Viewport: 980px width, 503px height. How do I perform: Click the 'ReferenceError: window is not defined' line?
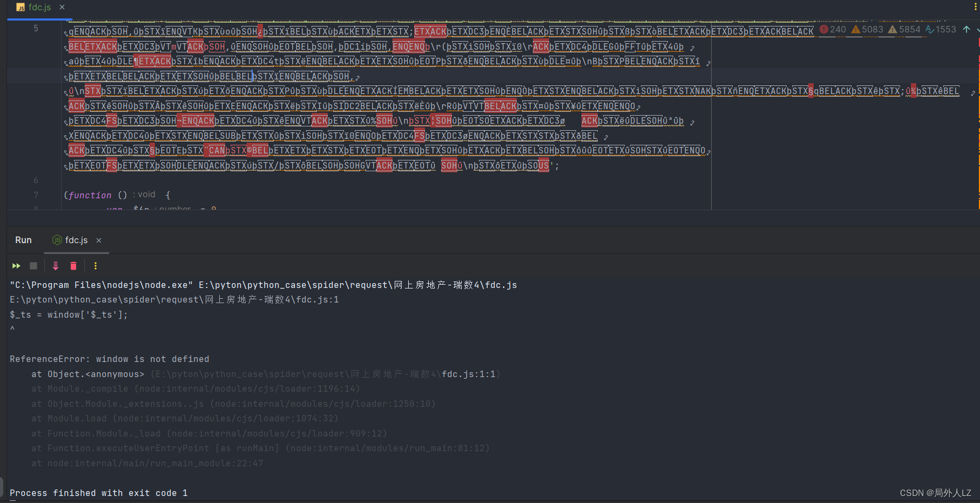[x=110, y=359]
